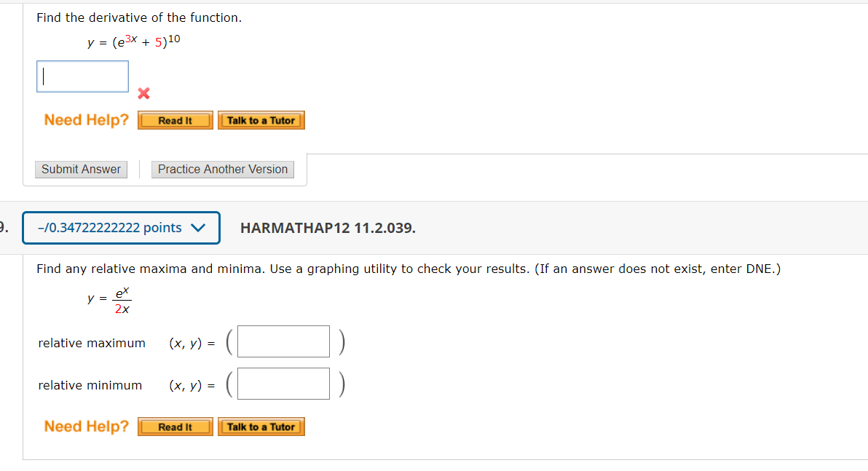The width and height of the screenshot is (868, 471).
Task: Click the HARMATHAP12 11.2.039 heading
Action: (328, 228)
